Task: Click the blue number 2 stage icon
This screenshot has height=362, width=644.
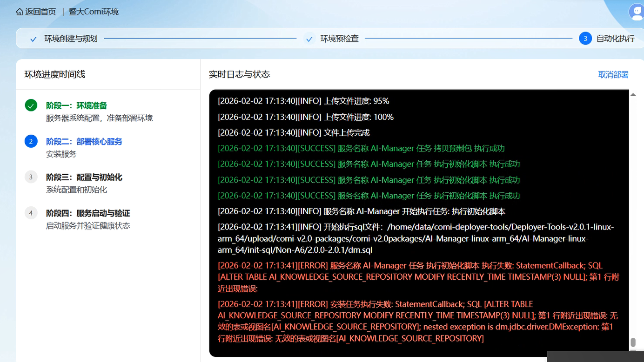Action: click(31, 141)
